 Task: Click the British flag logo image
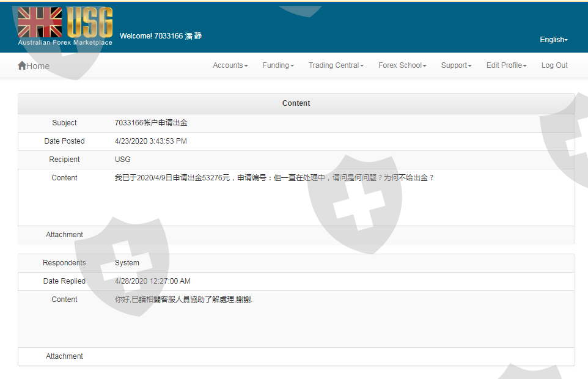coord(40,23)
